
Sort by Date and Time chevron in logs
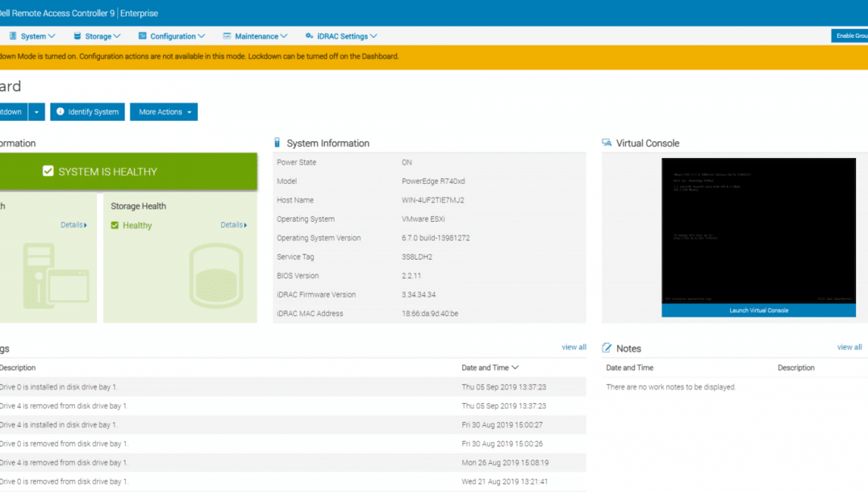[516, 367]
